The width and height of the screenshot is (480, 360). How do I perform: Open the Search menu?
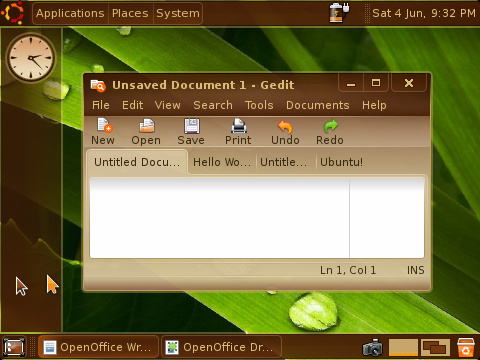point(213,105)
